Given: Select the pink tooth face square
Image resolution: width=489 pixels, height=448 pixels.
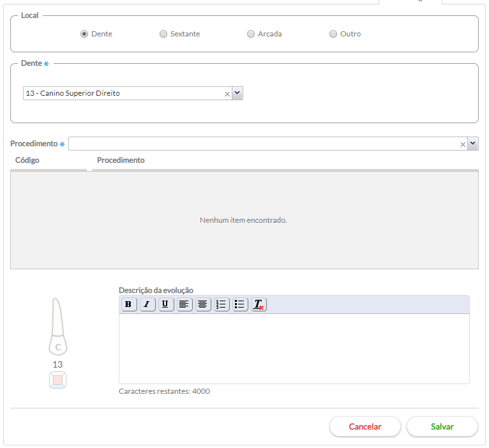Looking at the screenshot, I should click(x=57, y=380).
